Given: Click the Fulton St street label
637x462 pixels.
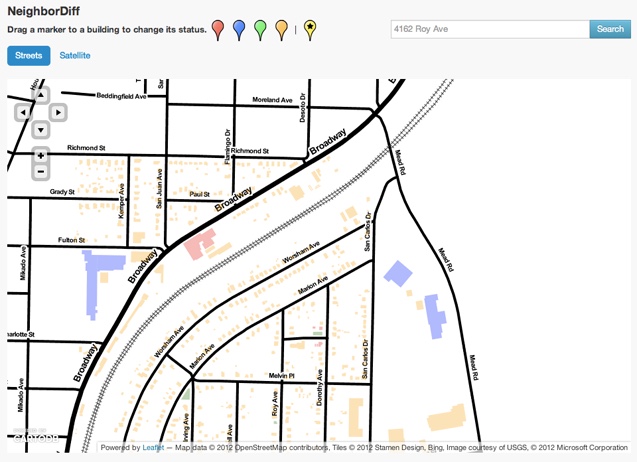Looking at the screenshot, I should [72, 240].
